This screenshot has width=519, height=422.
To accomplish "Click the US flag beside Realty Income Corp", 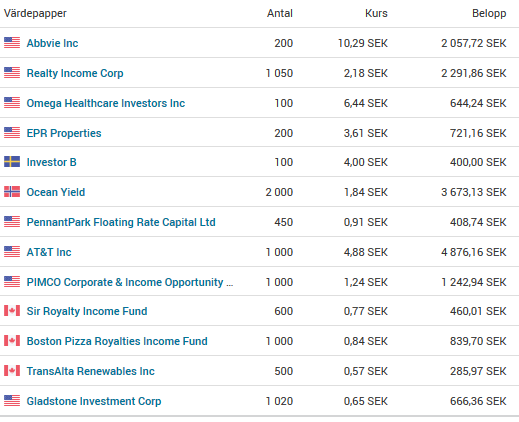I will [x=12, y=73].
